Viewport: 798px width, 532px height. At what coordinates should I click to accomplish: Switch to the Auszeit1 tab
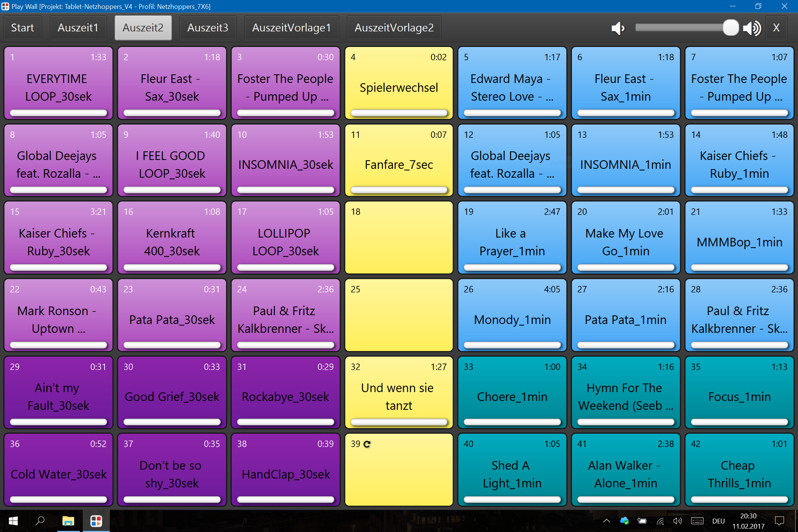click(78, 28)
